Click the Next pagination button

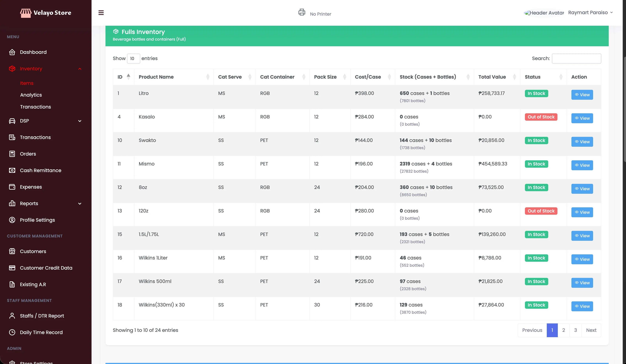coord(591,330)
